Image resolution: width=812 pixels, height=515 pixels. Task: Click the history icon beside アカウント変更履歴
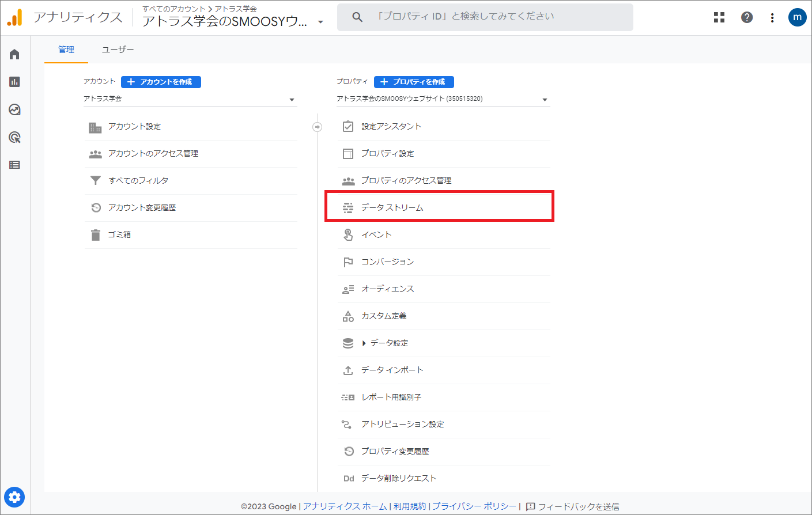click(x=96, y=208)
